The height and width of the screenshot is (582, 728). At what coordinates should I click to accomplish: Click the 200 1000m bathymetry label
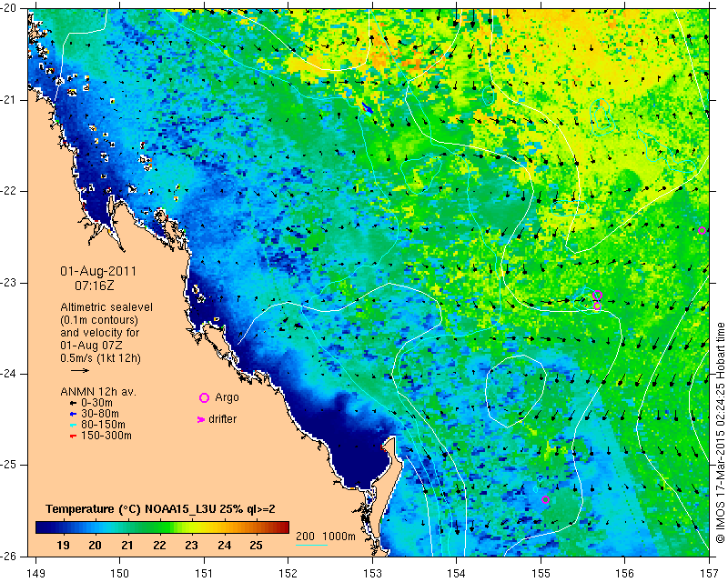[x=326, y=537]
